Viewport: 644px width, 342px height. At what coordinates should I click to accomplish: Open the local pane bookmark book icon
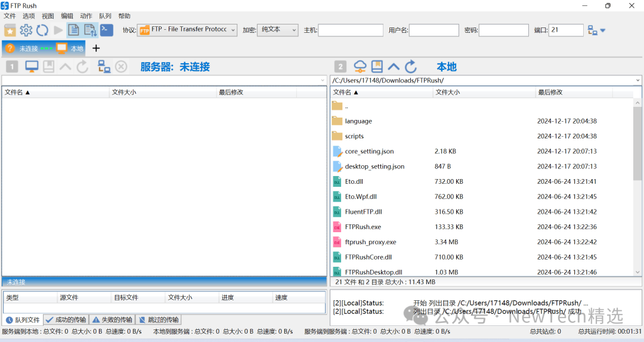pyautogui.click(x=377, y=66)
